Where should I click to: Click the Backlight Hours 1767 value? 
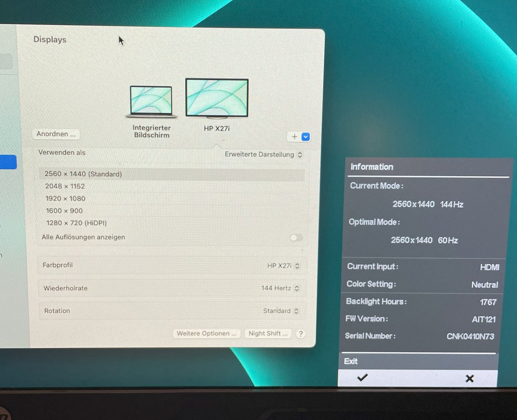pos(488,302)
